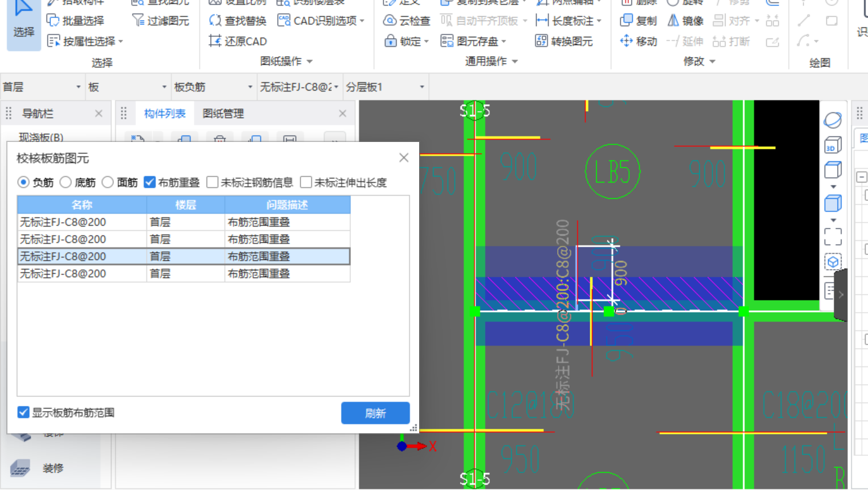Uncheck the 布筋重叠 checkbox
This screenshot has height=490, width=868.
click(x=150, y=182)
